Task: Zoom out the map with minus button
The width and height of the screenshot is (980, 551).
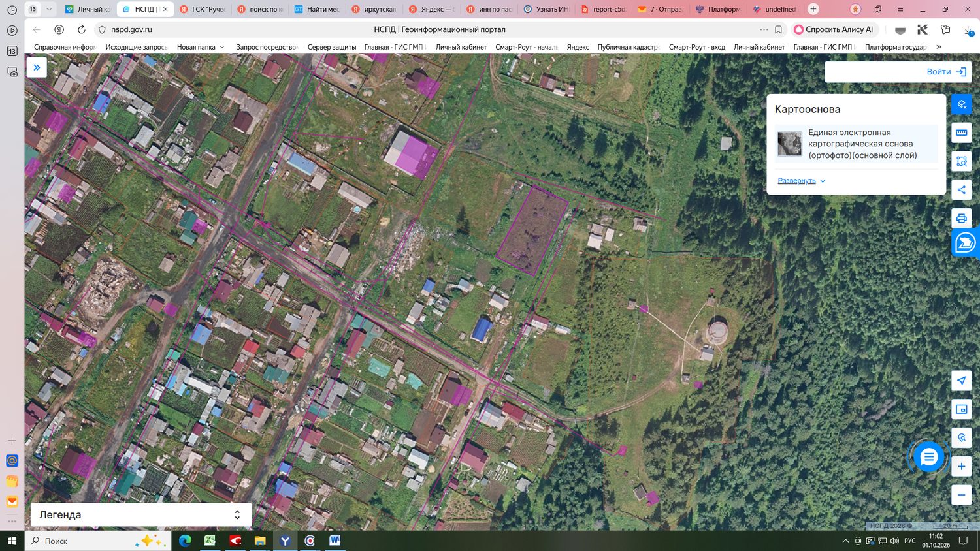Action: pos(962,495)
